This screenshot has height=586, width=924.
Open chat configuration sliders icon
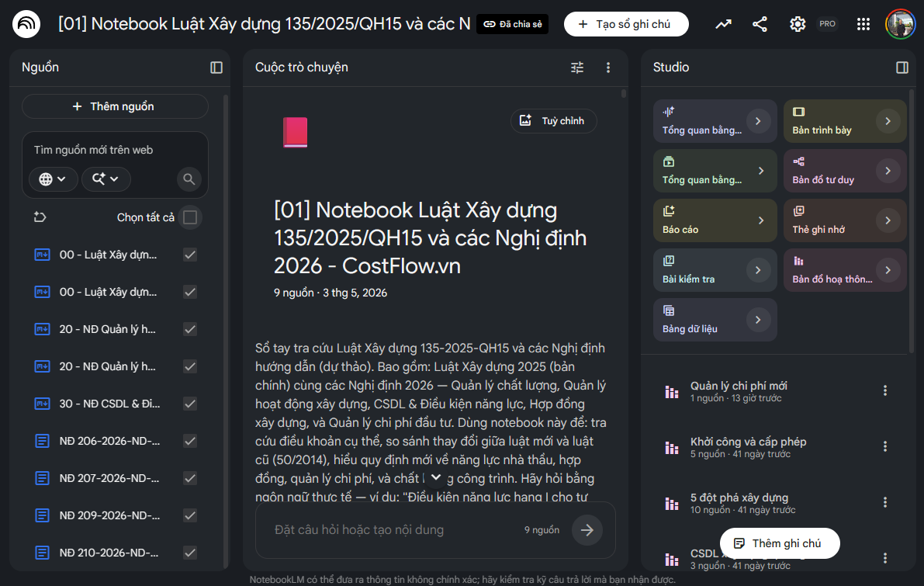[x=577, y=68]
